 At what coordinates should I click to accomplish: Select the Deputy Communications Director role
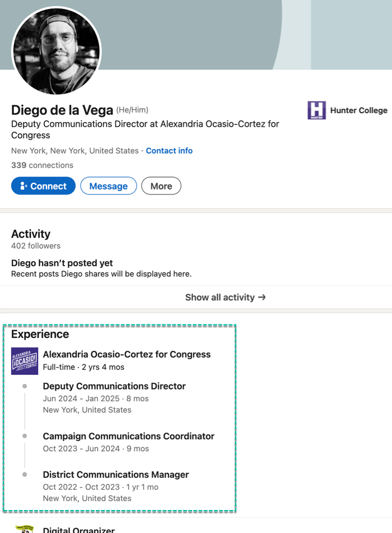114,386
